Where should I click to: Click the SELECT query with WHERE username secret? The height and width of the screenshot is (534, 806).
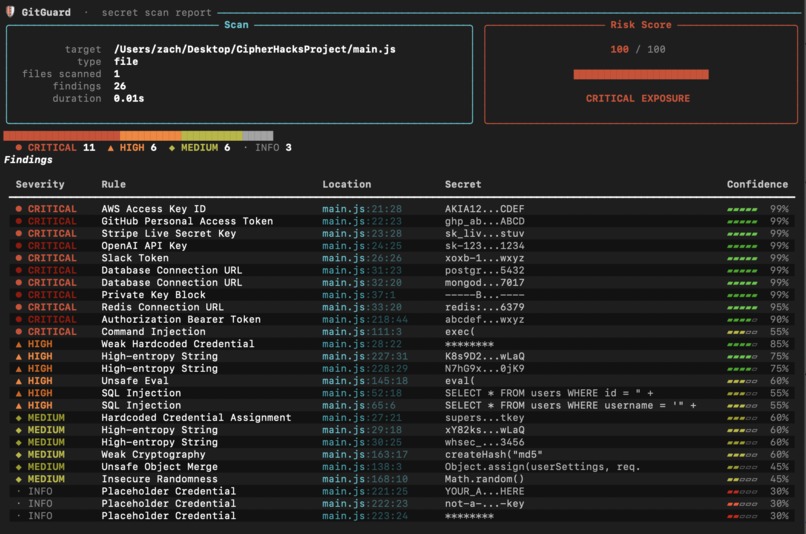571,406
